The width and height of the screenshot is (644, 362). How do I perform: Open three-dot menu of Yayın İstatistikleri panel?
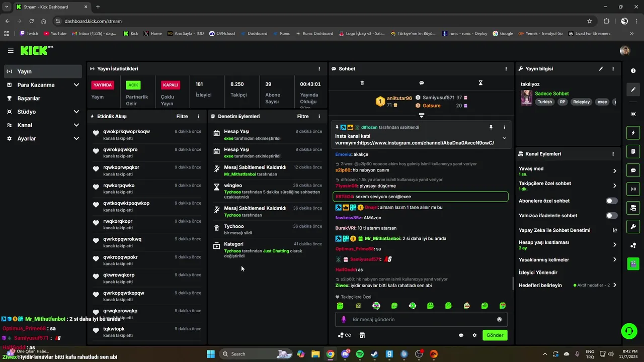(319, 69)
